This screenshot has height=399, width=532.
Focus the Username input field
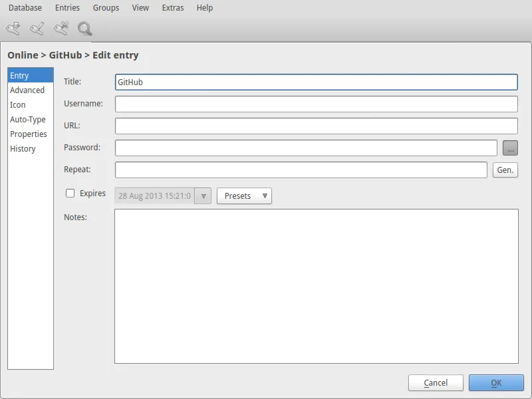click(316, 104)
